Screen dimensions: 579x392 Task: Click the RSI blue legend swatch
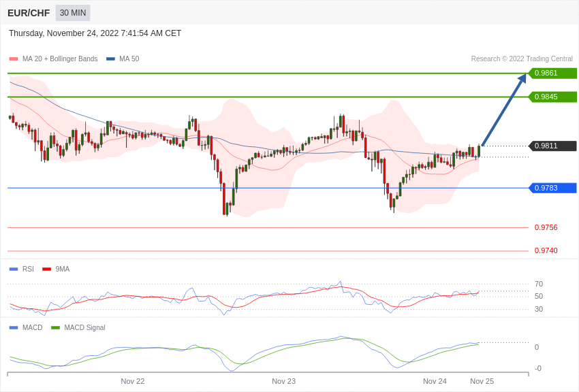click(14, 269)
